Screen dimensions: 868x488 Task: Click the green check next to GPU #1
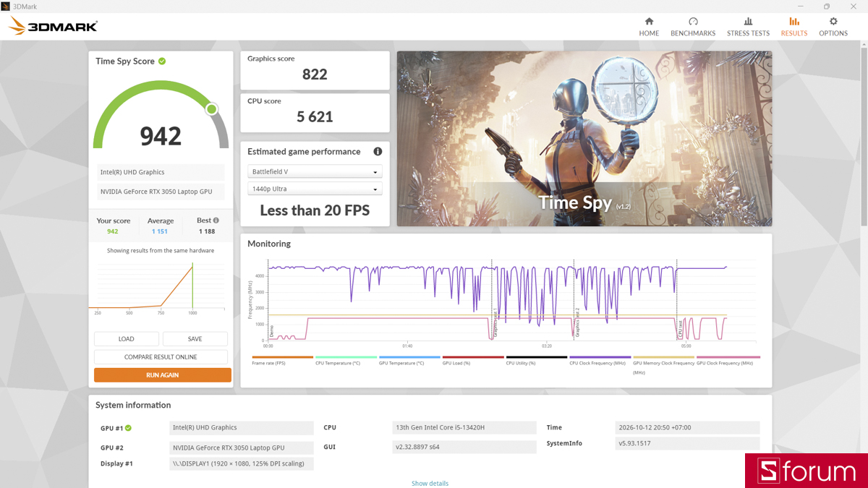pyautogui.click(x=129, y=428)
